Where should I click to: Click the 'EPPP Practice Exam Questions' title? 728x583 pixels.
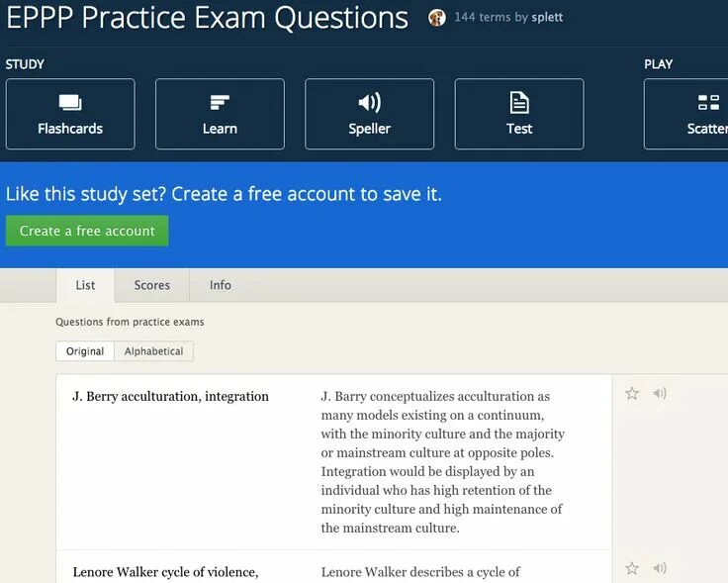pos(207,18)
